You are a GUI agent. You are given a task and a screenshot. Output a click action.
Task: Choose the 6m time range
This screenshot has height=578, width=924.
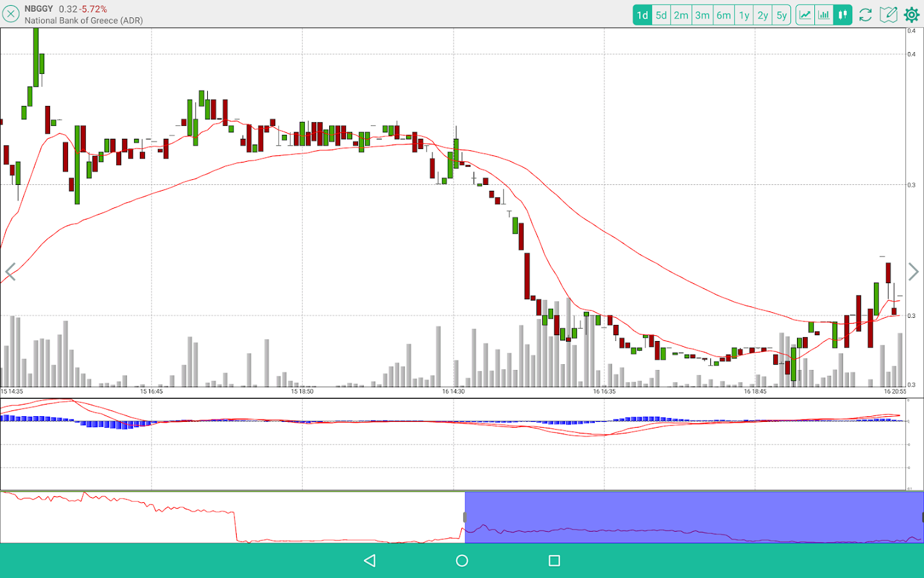724,15
